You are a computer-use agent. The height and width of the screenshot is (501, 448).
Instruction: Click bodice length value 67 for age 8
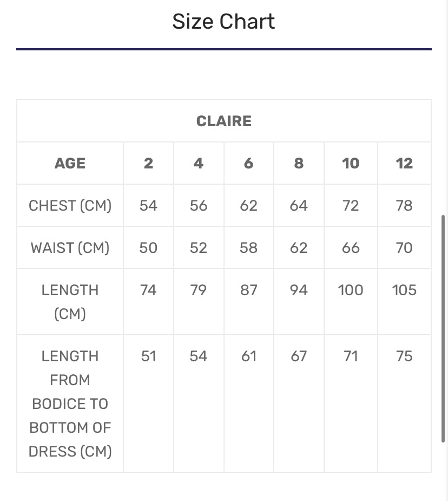point(299,356)
